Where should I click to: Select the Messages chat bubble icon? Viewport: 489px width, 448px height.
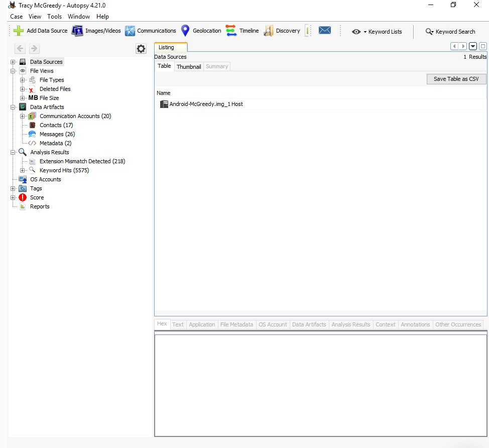click(32, 134)
